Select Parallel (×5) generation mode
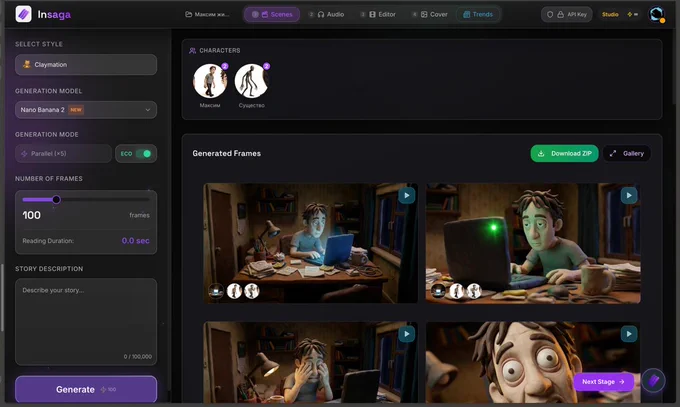Image resolution: width=680 pixels, height=407 pixels. pos(63,154)
